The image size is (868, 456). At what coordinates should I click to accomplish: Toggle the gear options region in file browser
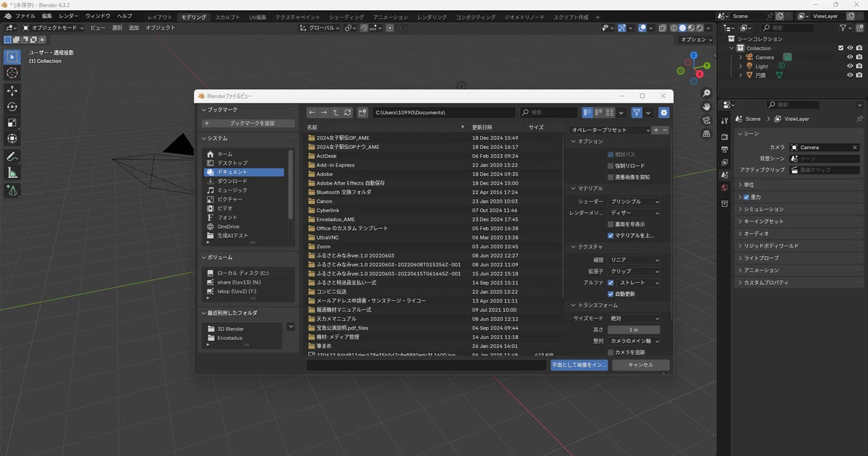click(664, 113)
